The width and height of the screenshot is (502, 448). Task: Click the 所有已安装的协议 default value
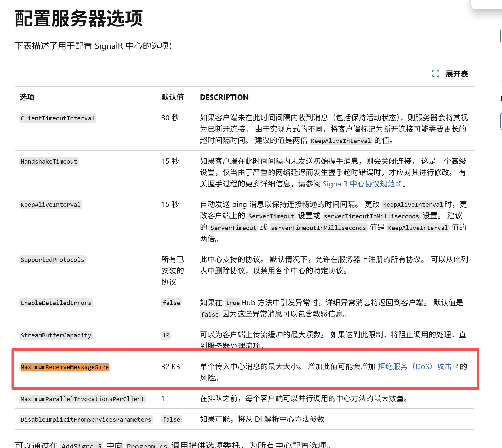tap(173, 271)
